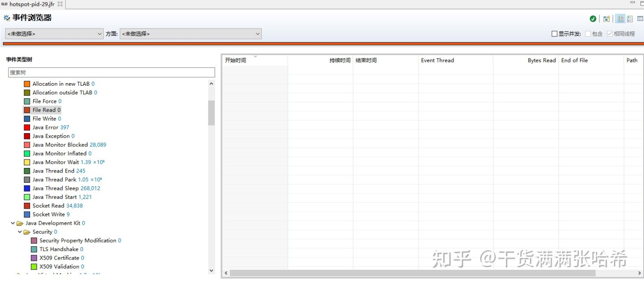Collapse the Security folder node
Screen dimensions: 644x285
(x=19, y=232)
